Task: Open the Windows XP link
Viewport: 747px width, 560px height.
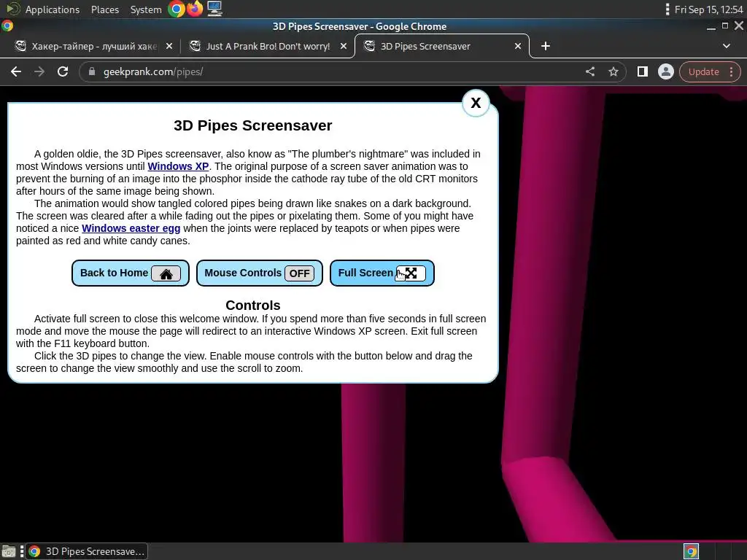Action: [178, 166]
